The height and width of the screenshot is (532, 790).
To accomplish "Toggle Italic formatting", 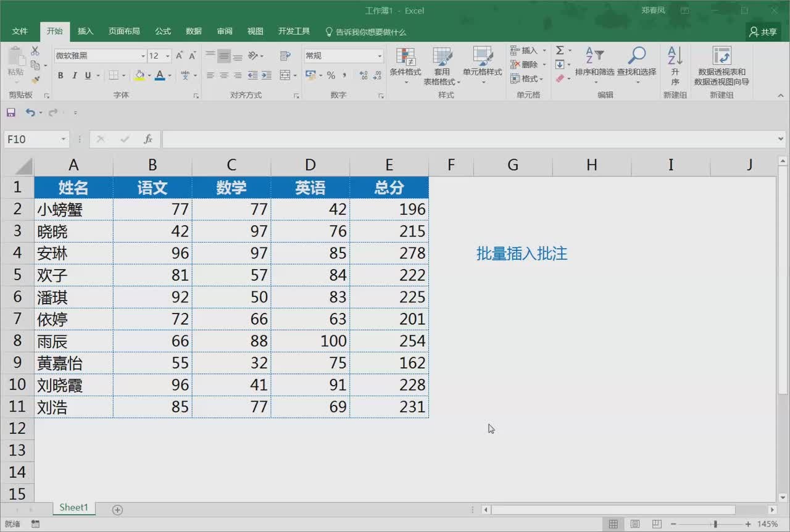I will click(74, 75).
